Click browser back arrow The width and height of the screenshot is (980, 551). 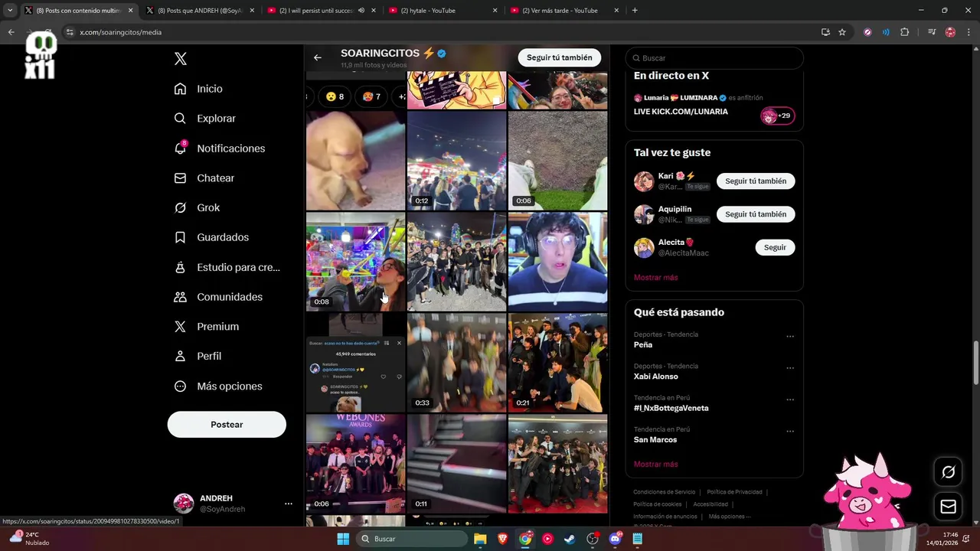tap(11, 32)
